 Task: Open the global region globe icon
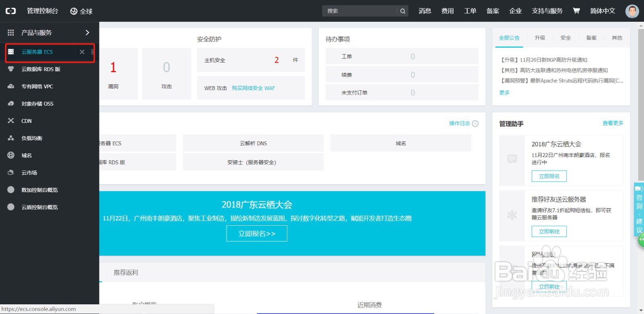click(74, 11)
